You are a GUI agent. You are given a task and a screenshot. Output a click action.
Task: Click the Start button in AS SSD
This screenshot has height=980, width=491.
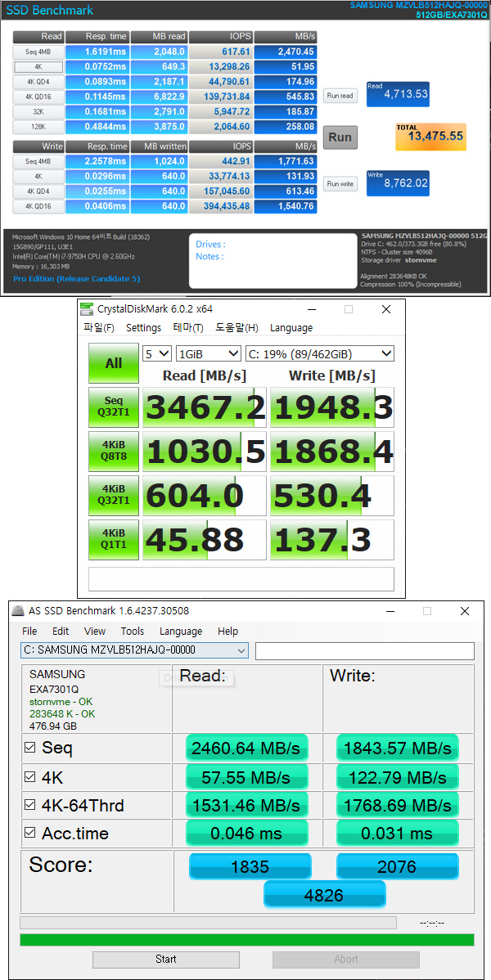tap(166, 959)
